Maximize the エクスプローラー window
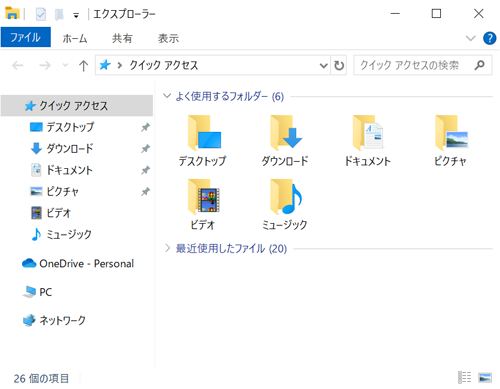 tap(436, 14)
